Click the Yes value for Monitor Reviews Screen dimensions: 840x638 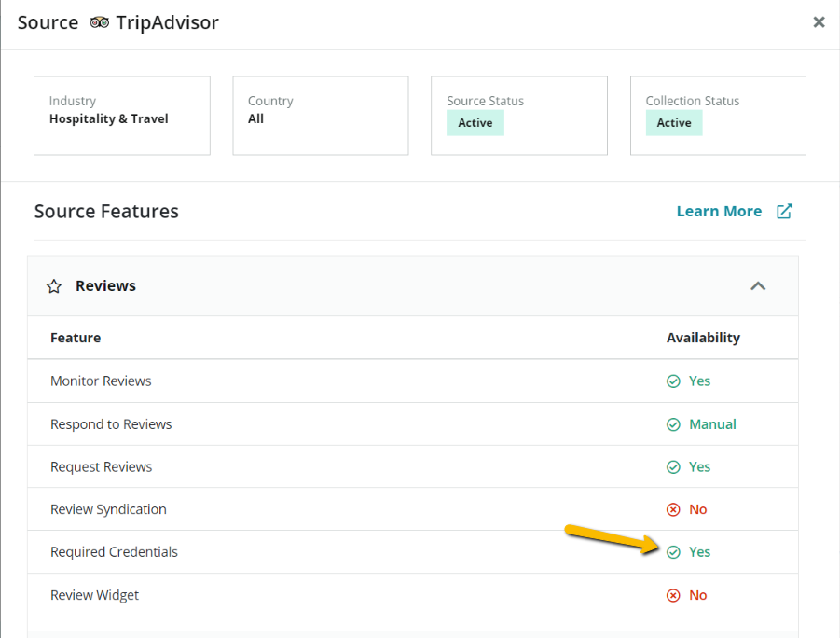point(699,381)
